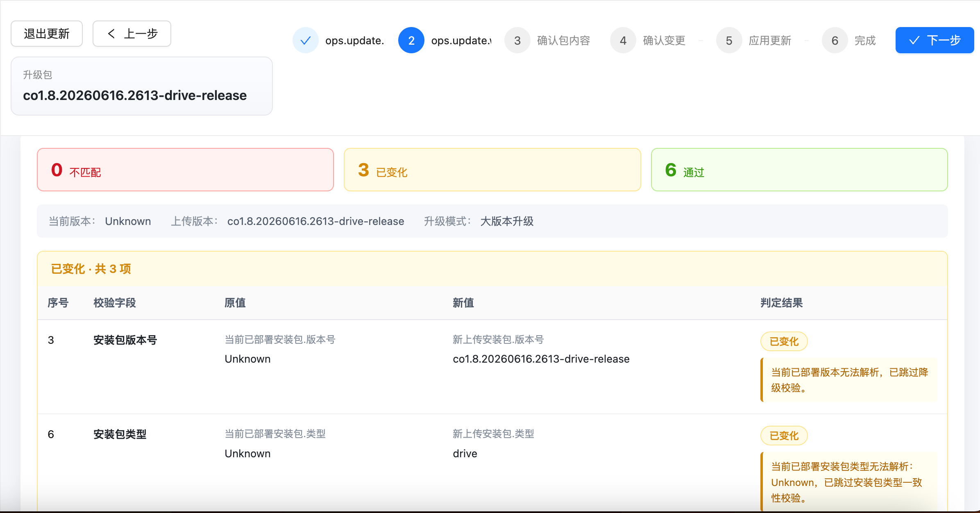Click the 升级包 package name card

(x=142, y=86)
